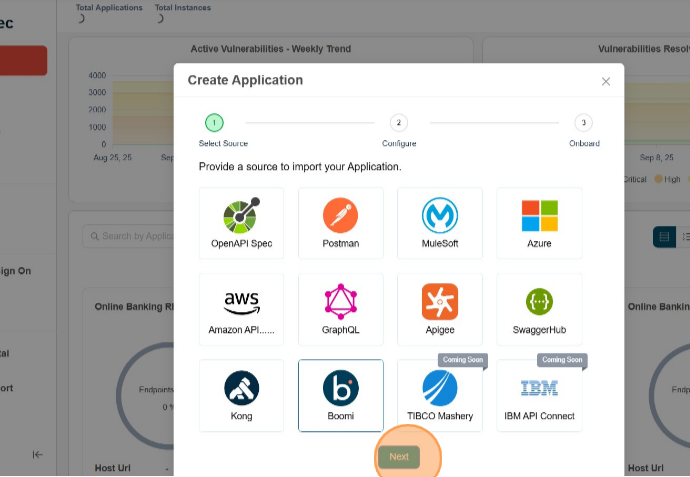
Task: Select the OpenAPI Spec source tile
Action: click(241, 223)
